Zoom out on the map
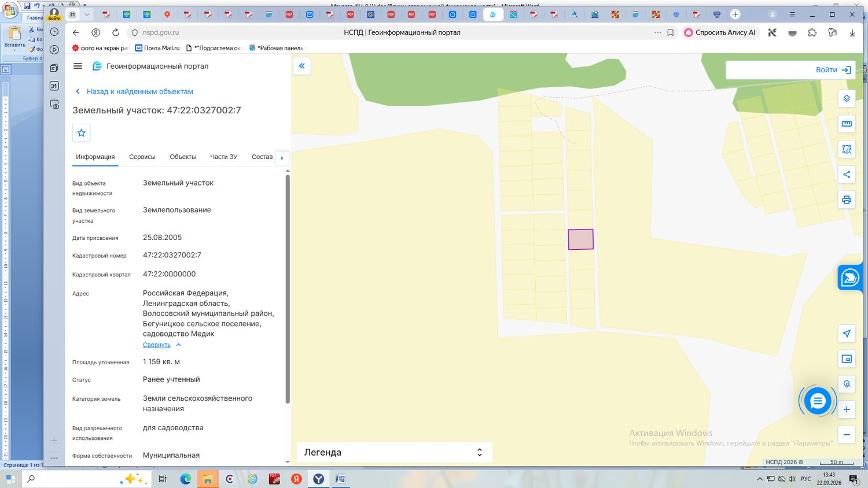 tap(847, 435)
